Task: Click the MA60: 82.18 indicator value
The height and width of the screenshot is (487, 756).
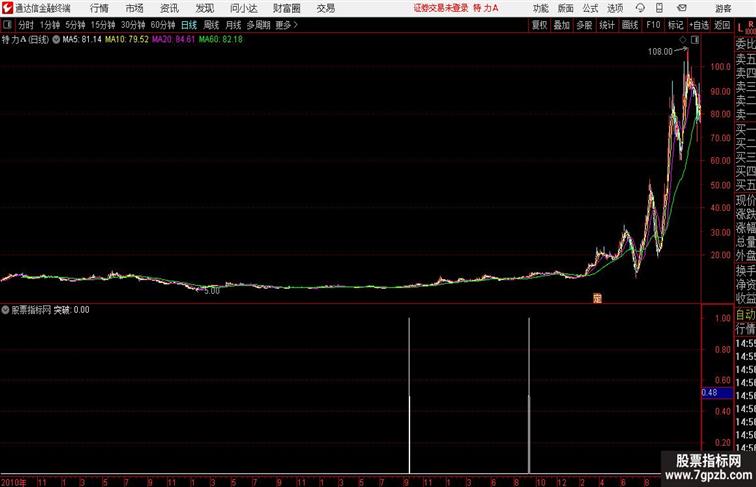Action: click(x=221, y=40)
